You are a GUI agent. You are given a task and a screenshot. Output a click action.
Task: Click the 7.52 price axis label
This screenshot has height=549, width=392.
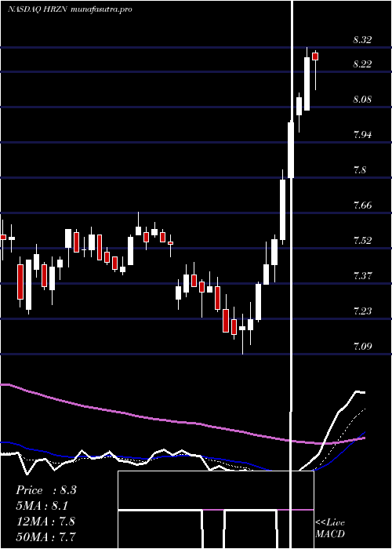pyautogui.click(x=362, y=240)
